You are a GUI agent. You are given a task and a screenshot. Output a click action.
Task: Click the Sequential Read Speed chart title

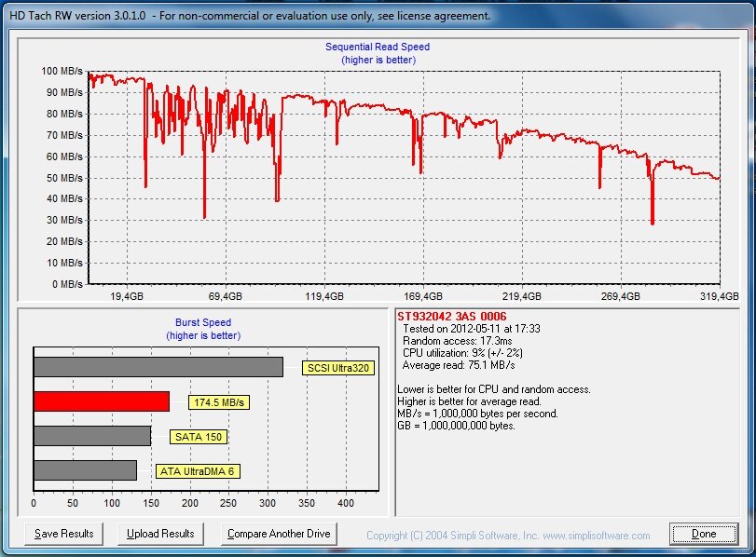(x=378, y=47)
